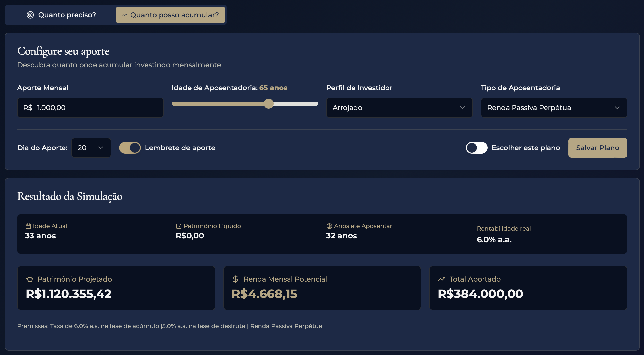Select the Quanto posso acumular? tab

(x=170, y=15)
